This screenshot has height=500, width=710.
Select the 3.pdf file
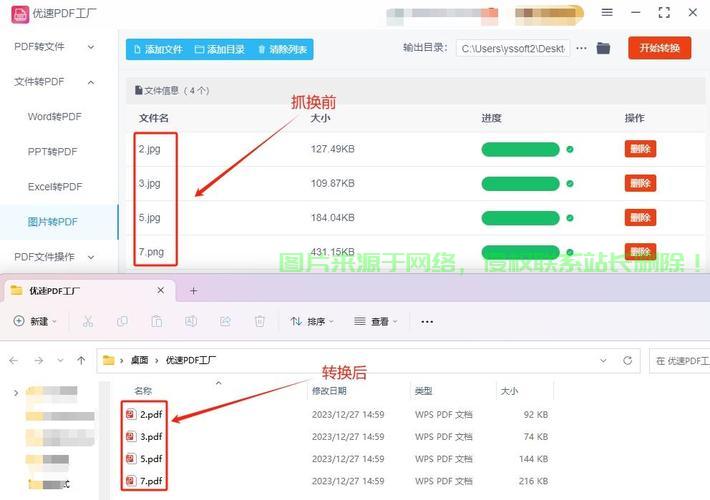coord(145,436)
